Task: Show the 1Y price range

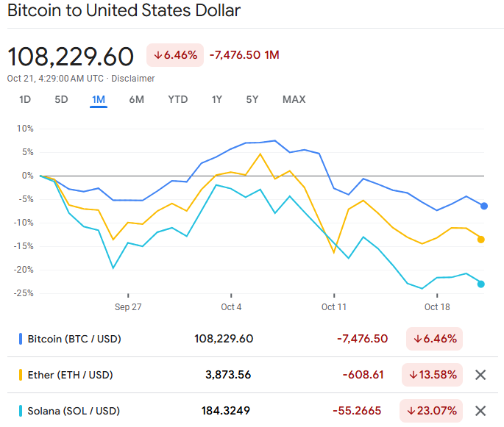Action: 217,100
